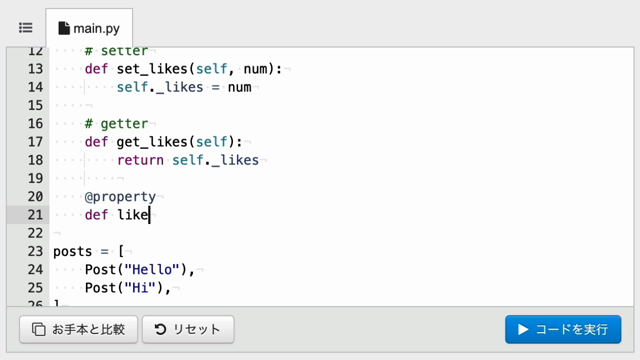The image size is (640, 360).
Task: Click line number 22 in gutter
Action: click(x=35, y=233)
